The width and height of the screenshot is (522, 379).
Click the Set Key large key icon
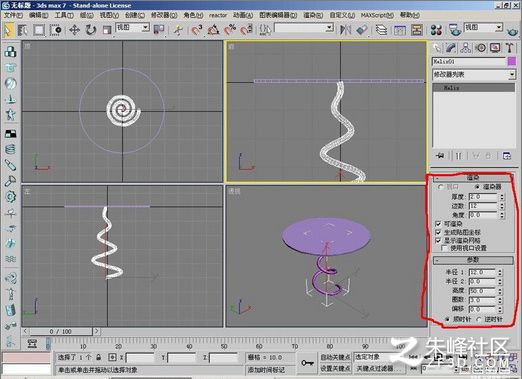(307, 363)
